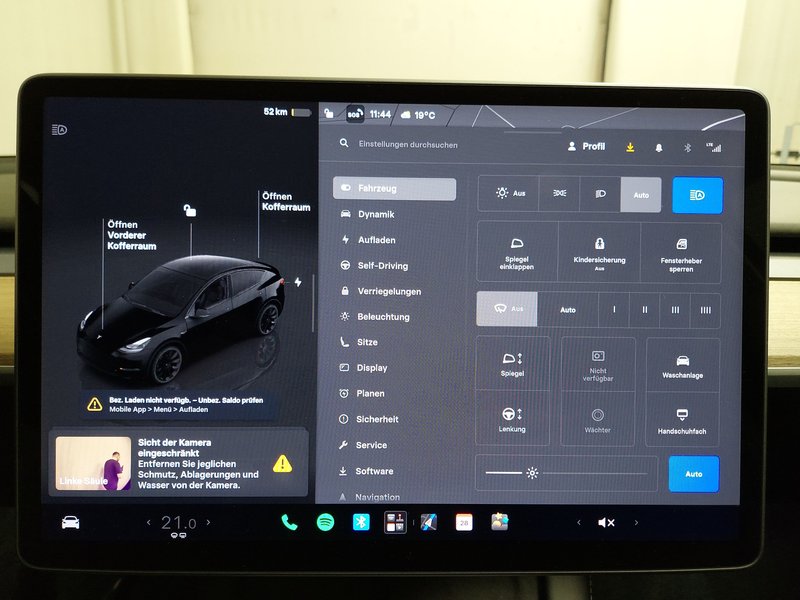Set wiper speed level III
Screen dimensions: 800x600
[x=675, y=310]
